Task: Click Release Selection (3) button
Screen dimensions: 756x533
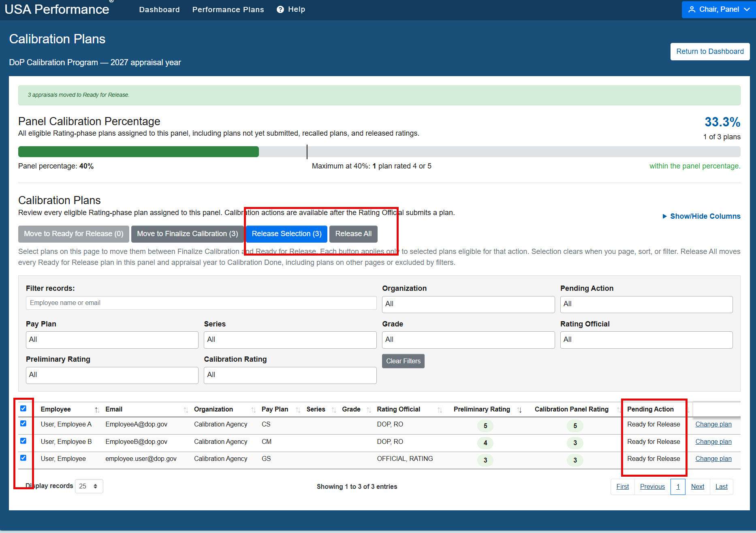Action: point(286,234)
